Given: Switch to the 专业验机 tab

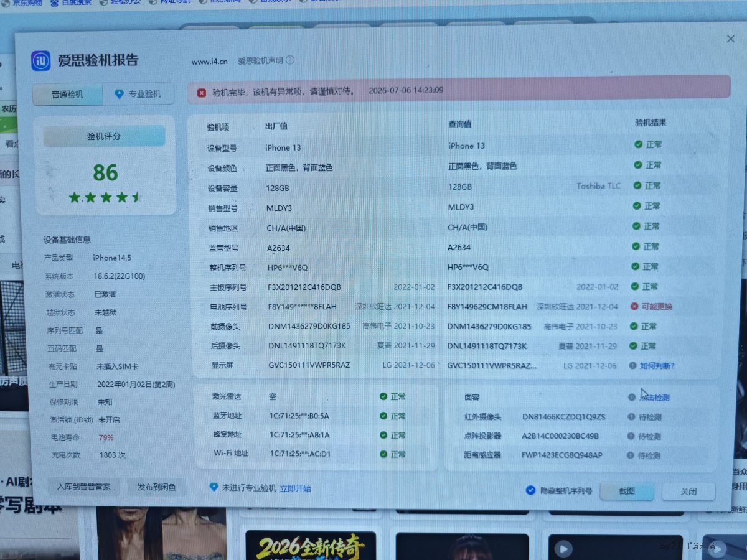Looking at the screenshot, I should click(138, 94).
